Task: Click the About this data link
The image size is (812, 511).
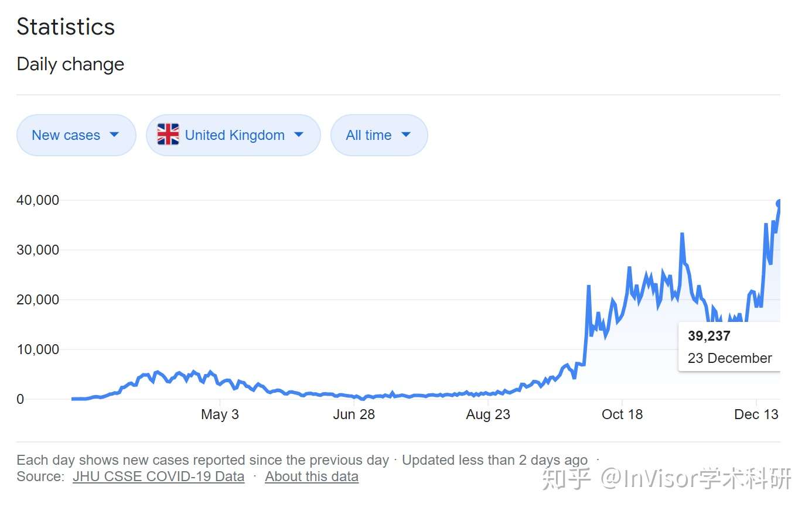Action: 311,476
